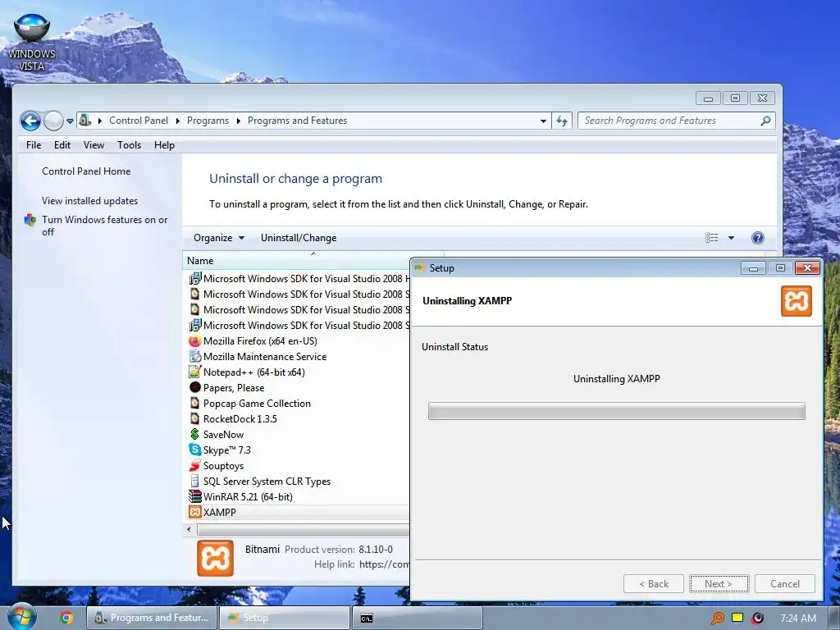The width and height of the screenshot is (840, 630).
Task: Expand arrow after Control Panel breadcrumb
Action: pos(178,121)
